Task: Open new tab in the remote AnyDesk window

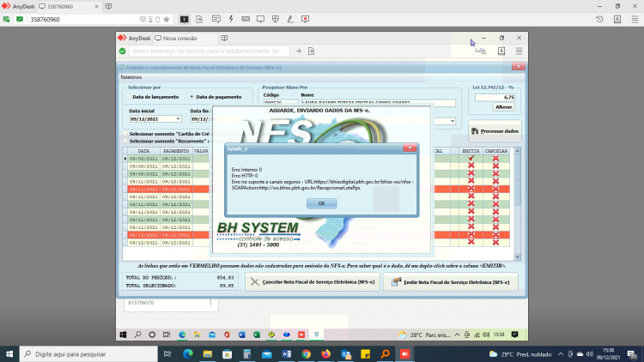Action: (x=224, y=38)
